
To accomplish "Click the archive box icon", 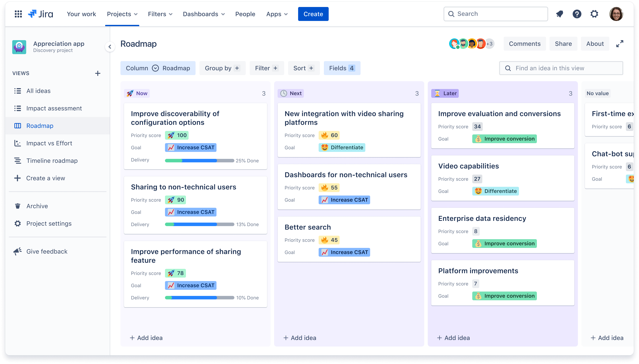I will click(17, 206).
